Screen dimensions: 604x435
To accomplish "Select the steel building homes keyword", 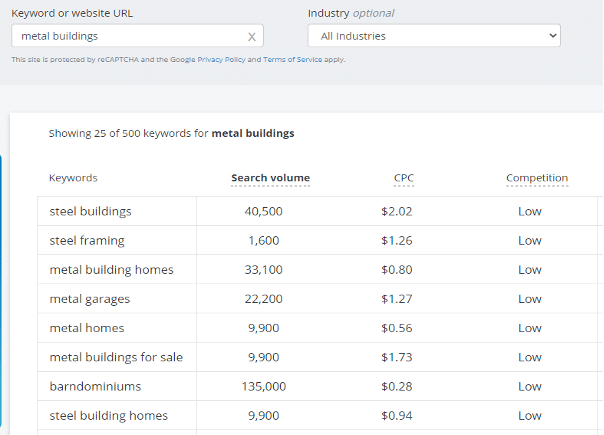I will 108,416.
